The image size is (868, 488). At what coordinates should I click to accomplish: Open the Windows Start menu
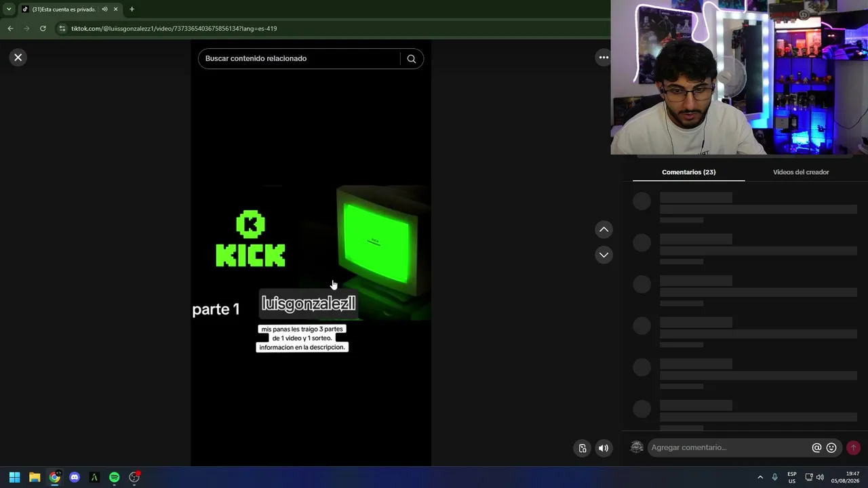point(14,478)
